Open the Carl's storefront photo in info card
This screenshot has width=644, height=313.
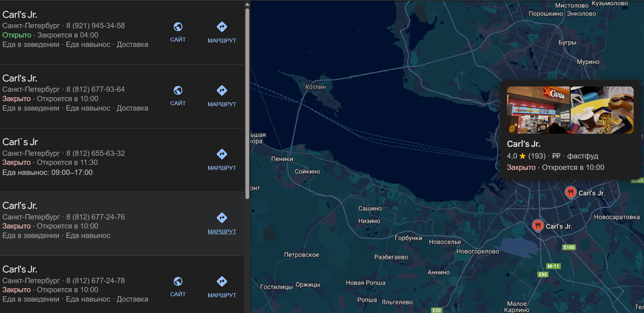coord(538,110)
